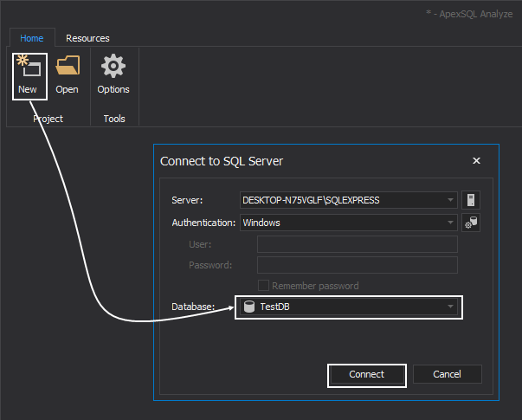This screenshot has height=420, width=522.
Task: Click into the Password text field
Action: click(357, 265)
